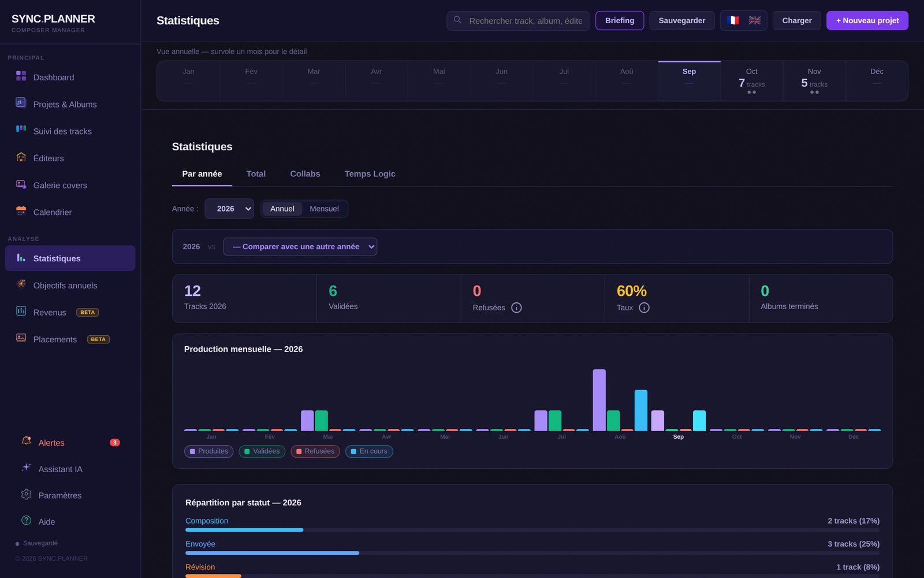Open Comparer avec une autre année dropdown
The height and width of the screenshot is (578, 924).
coord(300,247)
